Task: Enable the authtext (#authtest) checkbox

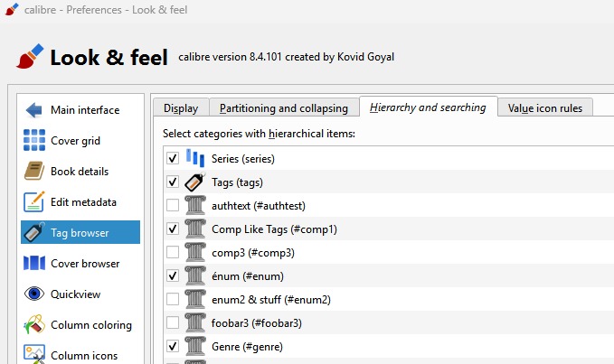Action: point(173,205)
